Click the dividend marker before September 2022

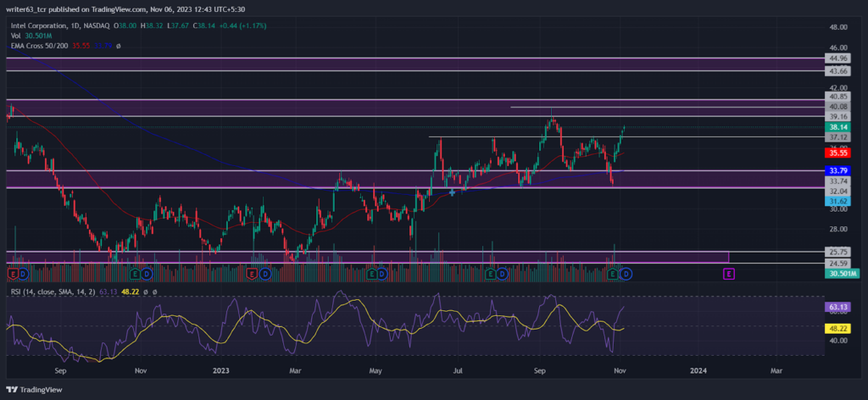coord(23,274)
